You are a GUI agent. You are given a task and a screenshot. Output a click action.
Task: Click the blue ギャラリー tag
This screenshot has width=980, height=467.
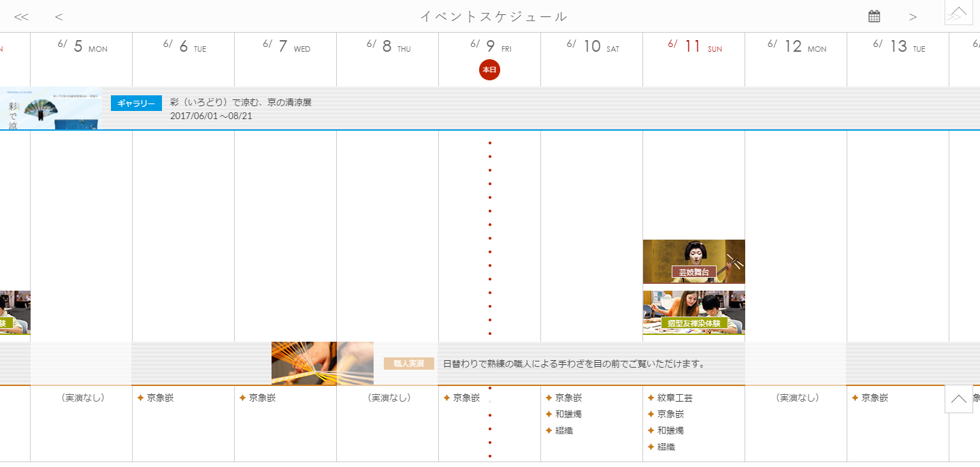[x=136, y=103]
